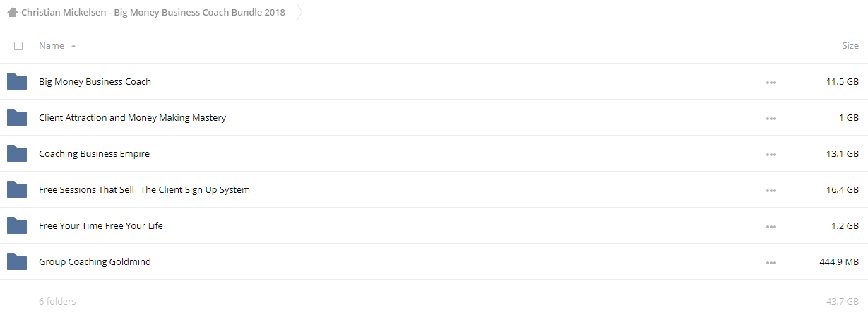Click the Client Attraction and Money Making Mastery folder icon
This screenshot has height=330, width=868.
[17, 117]
